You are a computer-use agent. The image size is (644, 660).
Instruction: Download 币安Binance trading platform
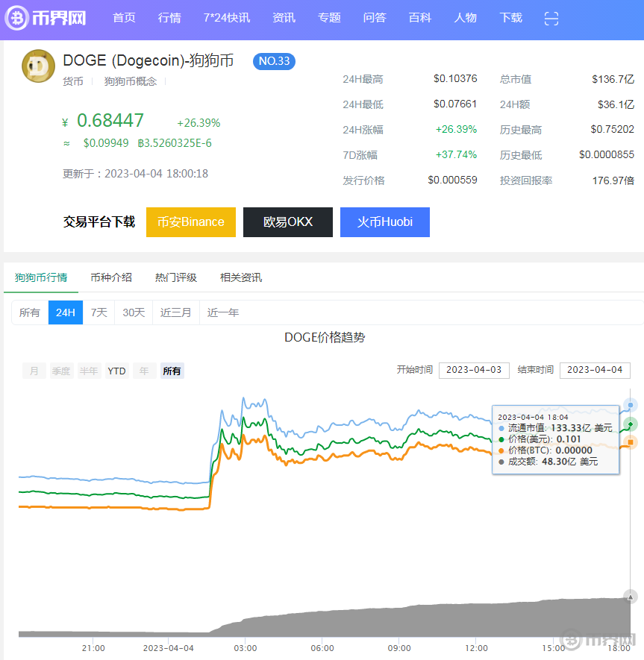pos(191,221)
